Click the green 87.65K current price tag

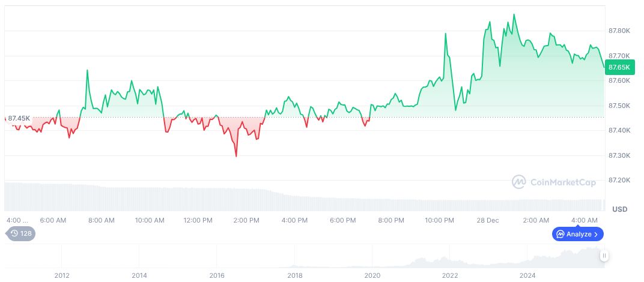(x=619, y=67)
